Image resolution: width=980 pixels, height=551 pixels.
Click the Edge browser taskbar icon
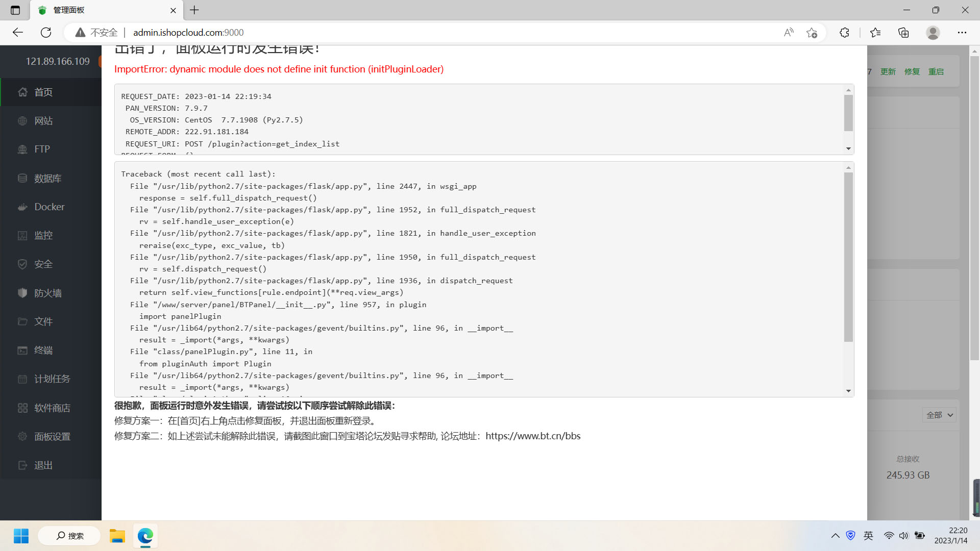[145, 536]
